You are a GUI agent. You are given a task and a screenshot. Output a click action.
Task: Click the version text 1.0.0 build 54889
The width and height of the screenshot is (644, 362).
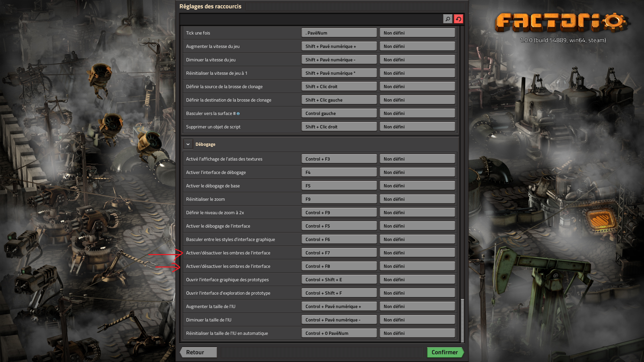[563, 40]
